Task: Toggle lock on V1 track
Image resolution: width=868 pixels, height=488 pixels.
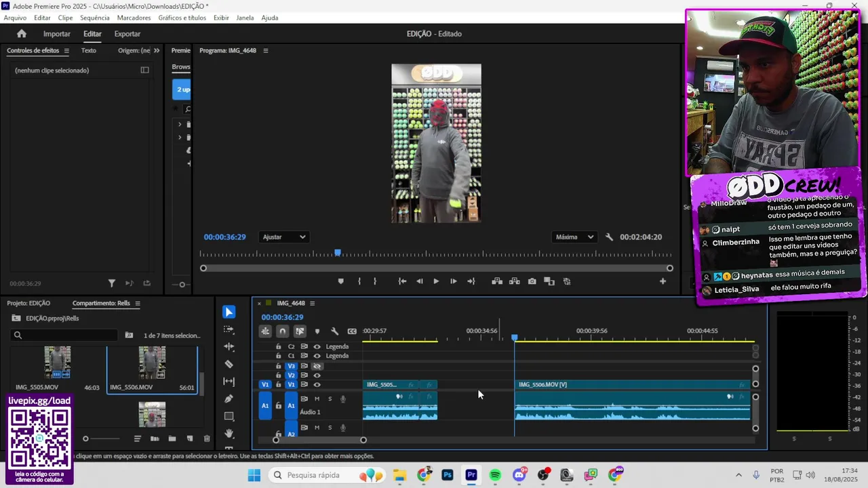Action: 278,384
